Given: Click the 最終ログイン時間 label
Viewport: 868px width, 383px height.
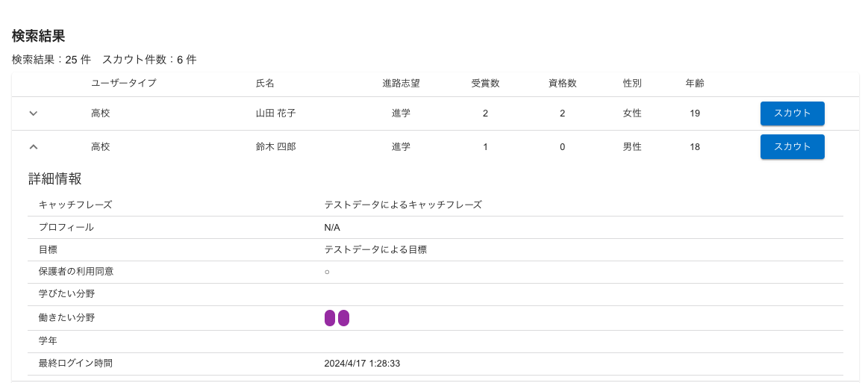Looking at the screenshot, I should (x=76, y=364).
